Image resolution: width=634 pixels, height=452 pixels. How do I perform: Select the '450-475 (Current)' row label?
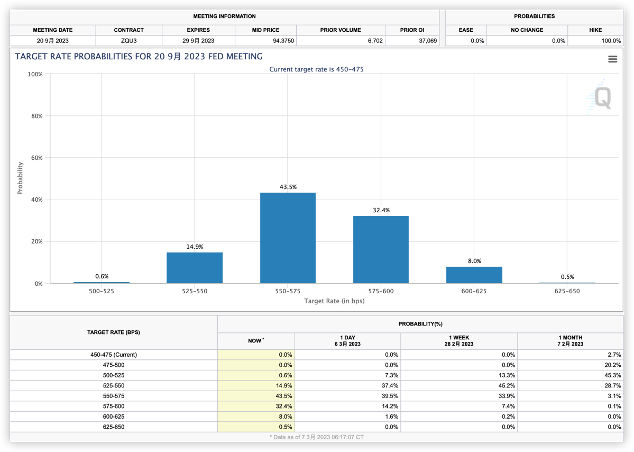(x=114, y=355)
